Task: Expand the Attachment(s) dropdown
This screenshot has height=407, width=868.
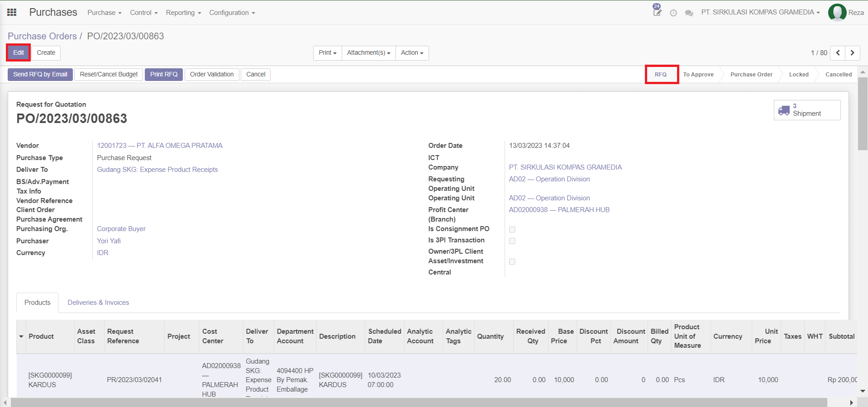Action: point(369,53)
